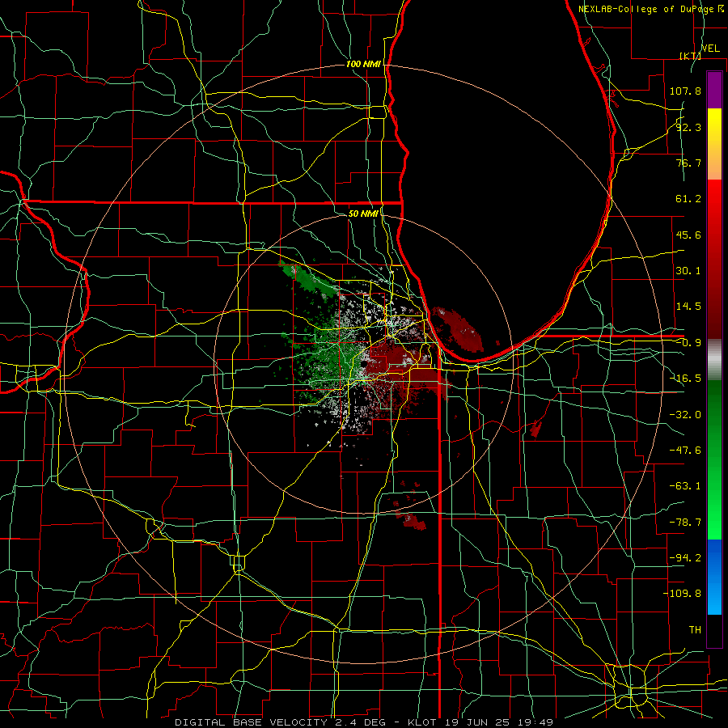
Task: Select the 92.3 legend value
Action: point(688,127)
